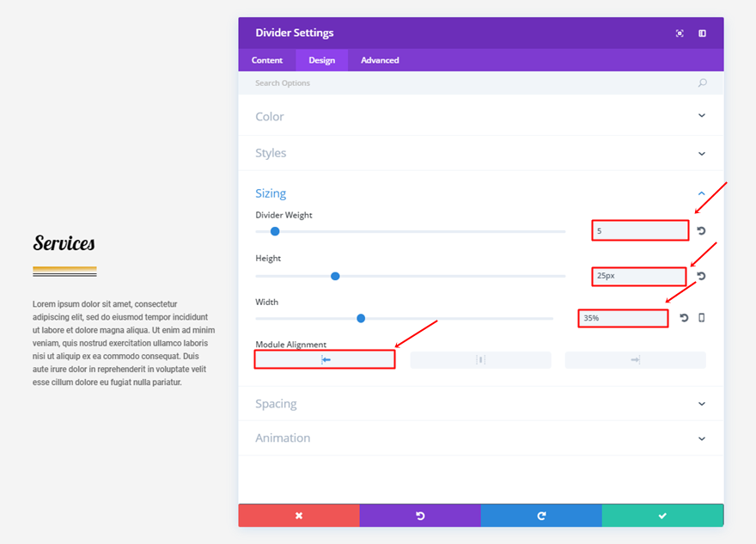Open responsive phone options for Width
Viewport: 756px width, 544px height.
click(x=701, y=318)
